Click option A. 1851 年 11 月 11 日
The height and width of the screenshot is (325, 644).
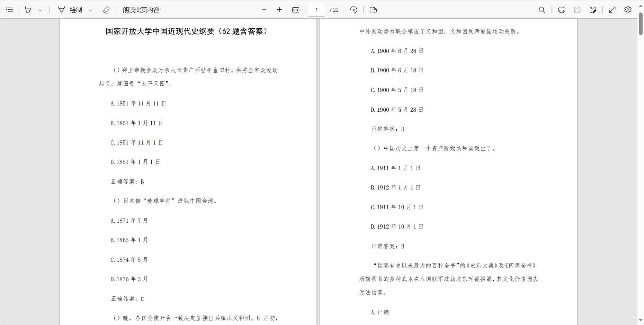tap(138, 103)
